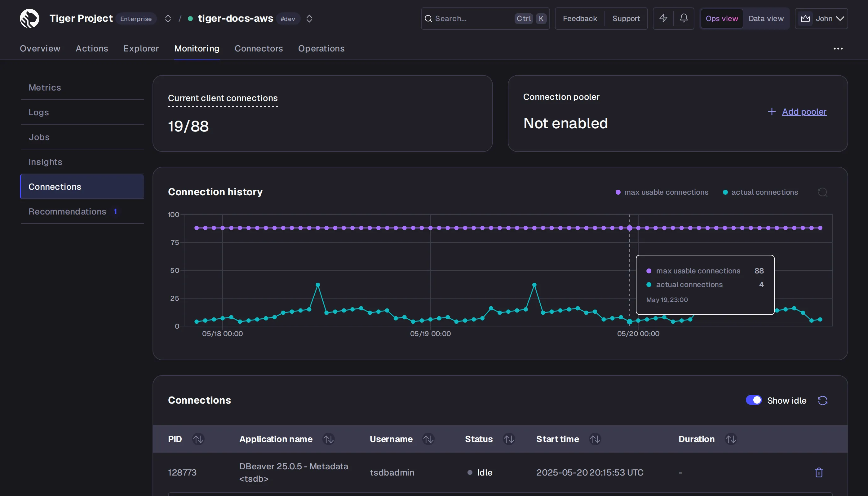Open the Overview tab

coord(40,48)
